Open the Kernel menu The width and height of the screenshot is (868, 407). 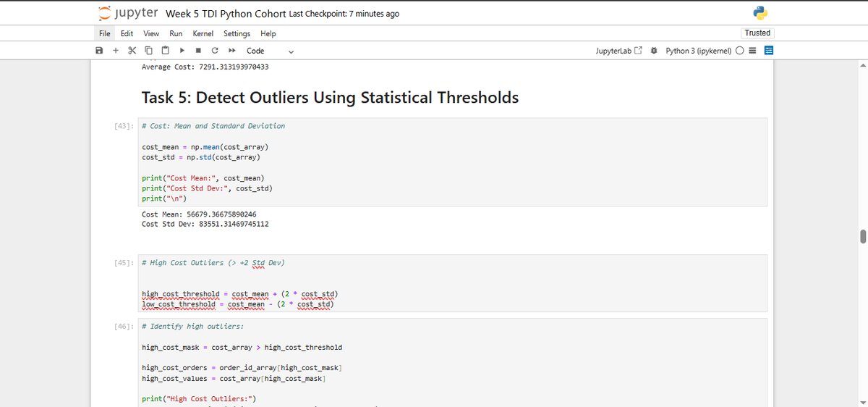pos(203,33)
